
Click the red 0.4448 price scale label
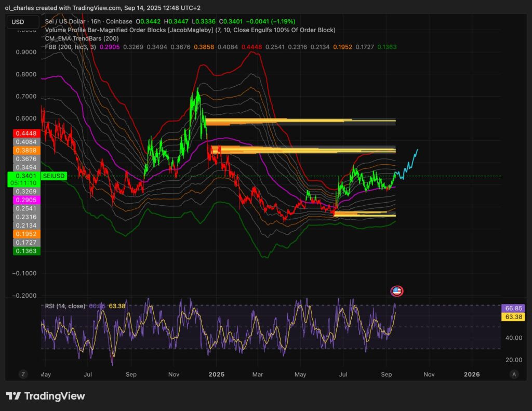click(x=24, y=133)
